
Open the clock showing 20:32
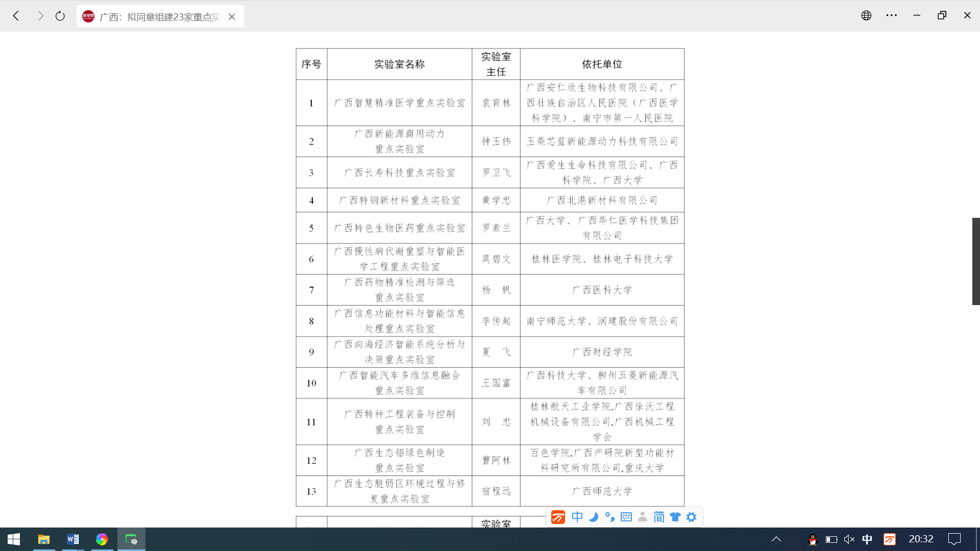click(x=921, y=539)
